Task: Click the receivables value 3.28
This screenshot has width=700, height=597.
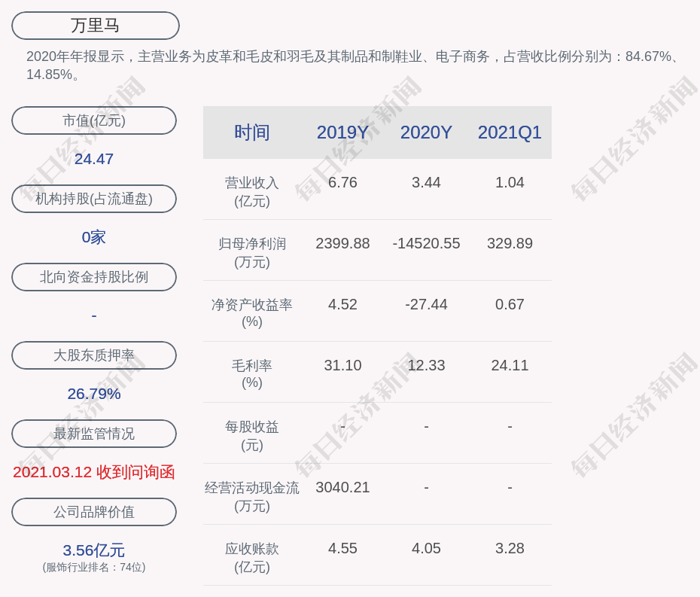Action: pyautogui.click(x=510, y=548)
